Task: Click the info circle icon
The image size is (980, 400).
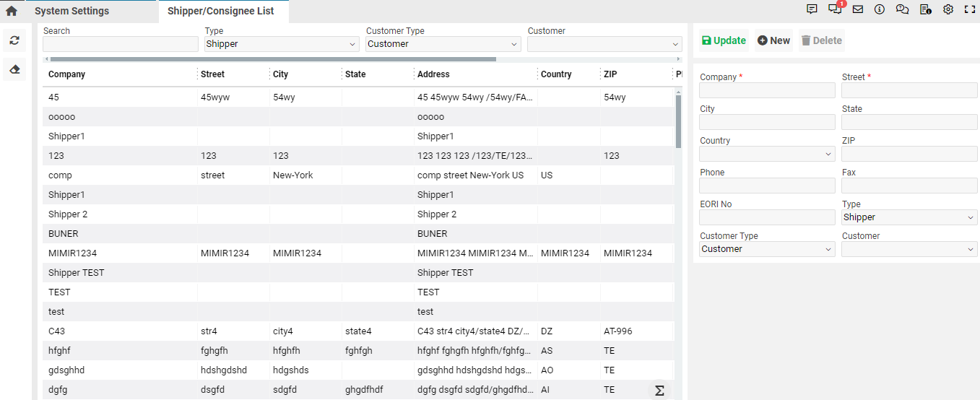Action: 880,10
